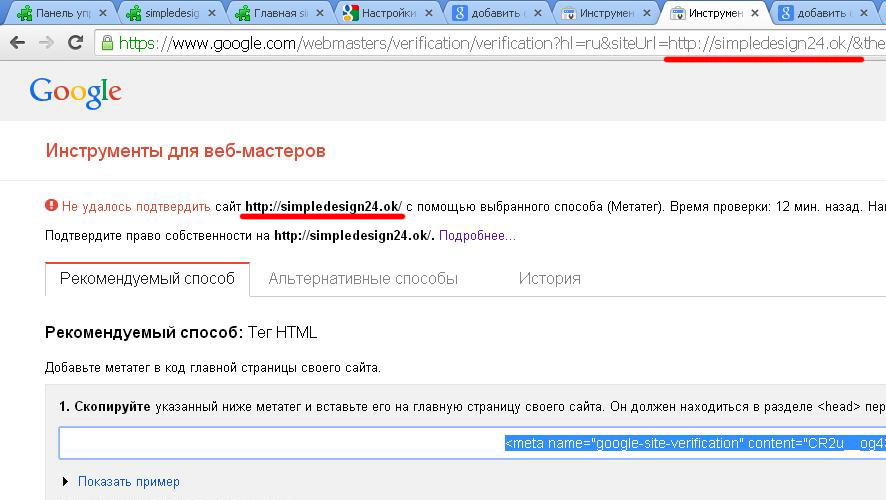Click the bold 'Скопируйте' step text
886x500 pixels.
click(x=112, y=407)
